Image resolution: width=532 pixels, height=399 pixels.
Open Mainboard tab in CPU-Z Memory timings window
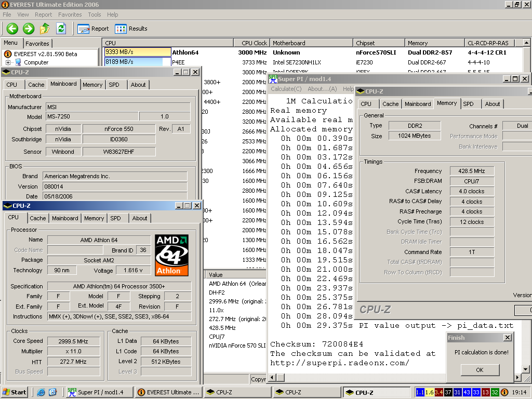click(x=418, y=104)
